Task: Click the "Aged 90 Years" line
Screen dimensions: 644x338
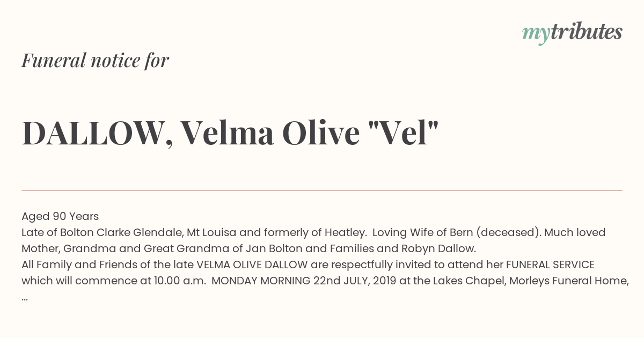Action: (60, 216)
